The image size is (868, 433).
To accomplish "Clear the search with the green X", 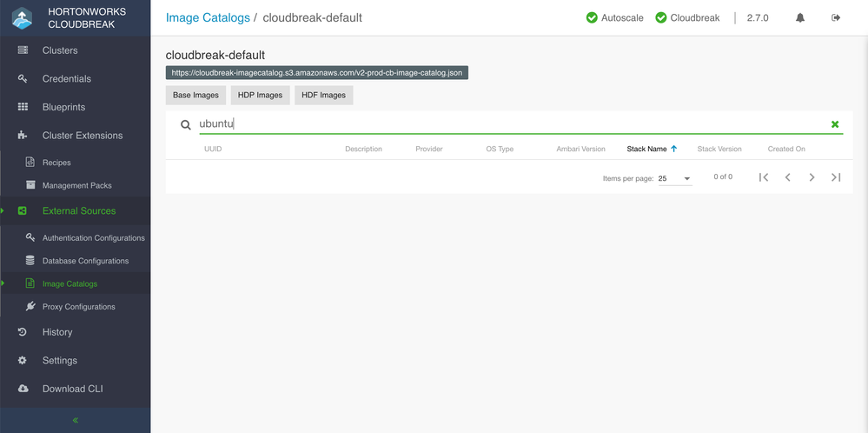I will point(835,124).
